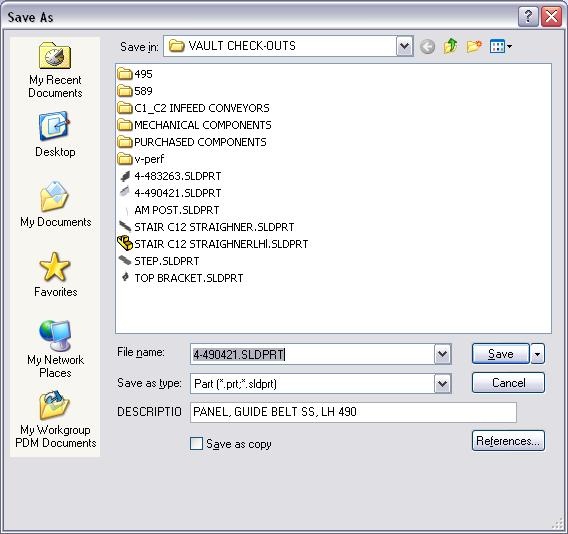Viewport: 568px width, 534px height.
Task: Click into the DESCRIPTIO text field
Action: click(x=353, y=412)
